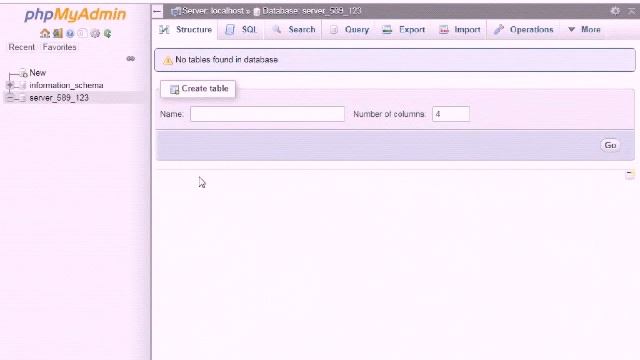Switch to the Structure tab
The width and height of the screenshot is (640, 360).
click(186, 30)
